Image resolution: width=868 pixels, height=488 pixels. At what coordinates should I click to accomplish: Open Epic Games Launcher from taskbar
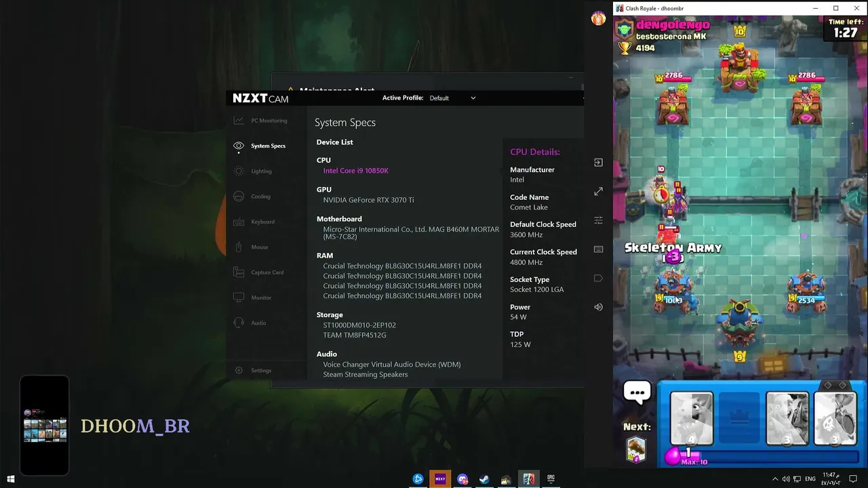(551, 479)
